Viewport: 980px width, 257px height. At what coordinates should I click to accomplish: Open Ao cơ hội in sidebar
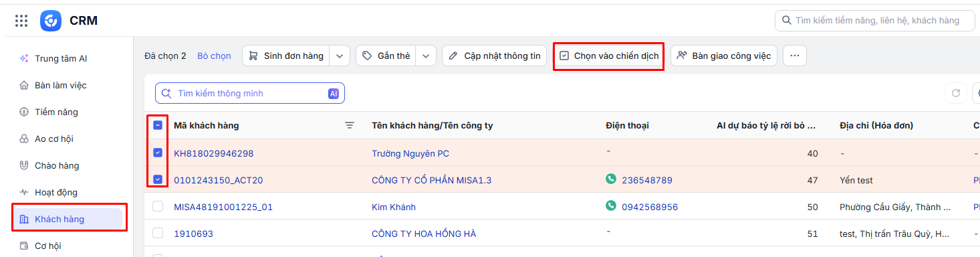[53, 139]
